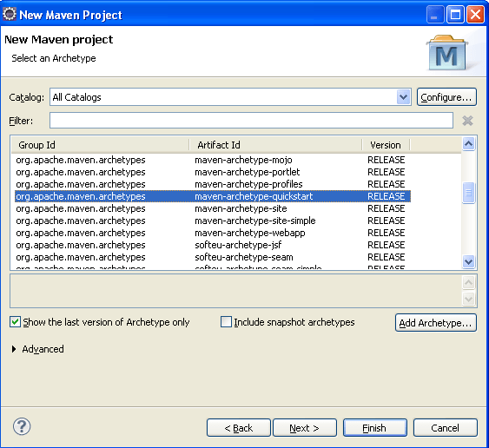Select the maven-archetype-webapp row

[x=213, y=233]
